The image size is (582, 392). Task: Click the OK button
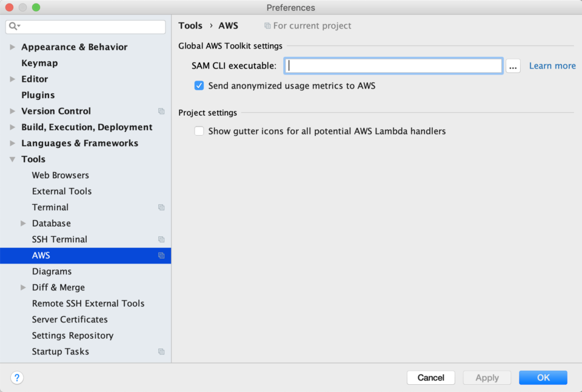[543, 377]
